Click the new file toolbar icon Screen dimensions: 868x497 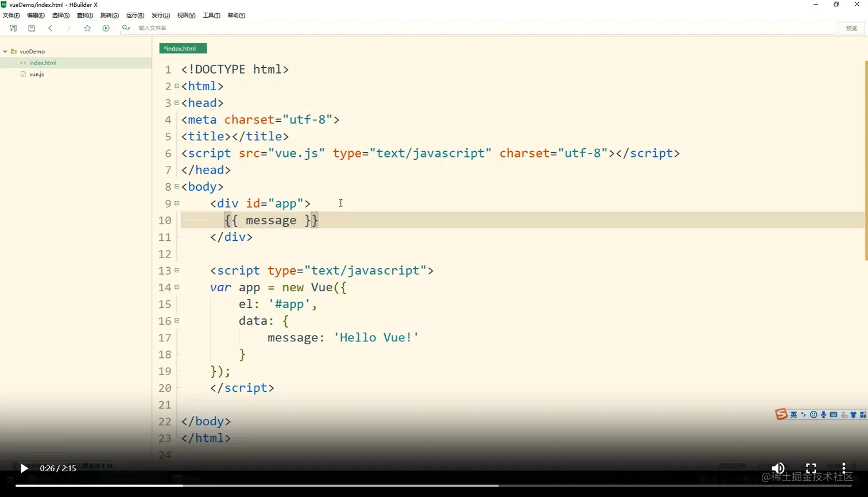pos(13,28)
